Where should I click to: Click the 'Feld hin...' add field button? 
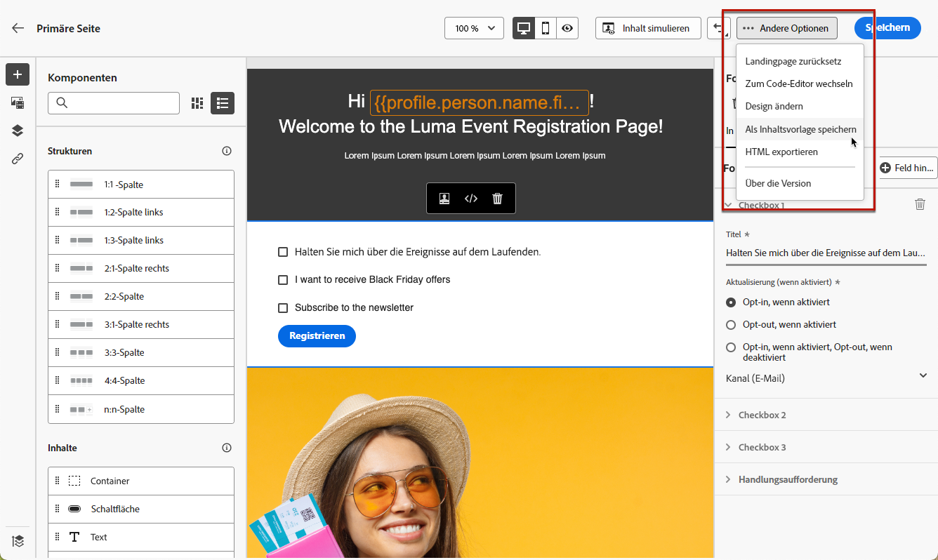908,168
